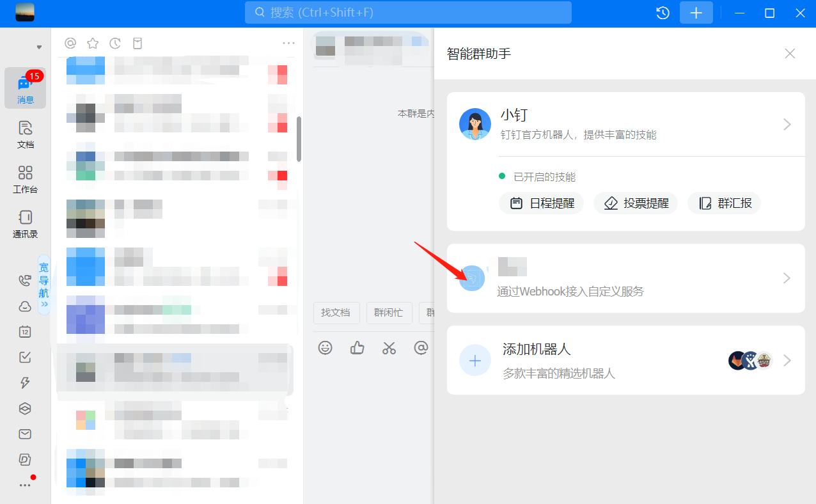
Task: Open the history clock icon in title bar
Action: [663, 13]
